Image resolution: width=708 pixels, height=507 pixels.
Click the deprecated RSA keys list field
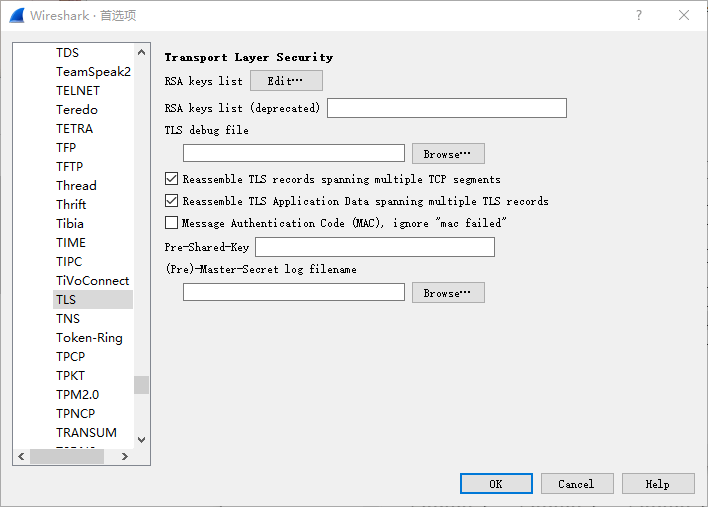(x=446, y=108)
